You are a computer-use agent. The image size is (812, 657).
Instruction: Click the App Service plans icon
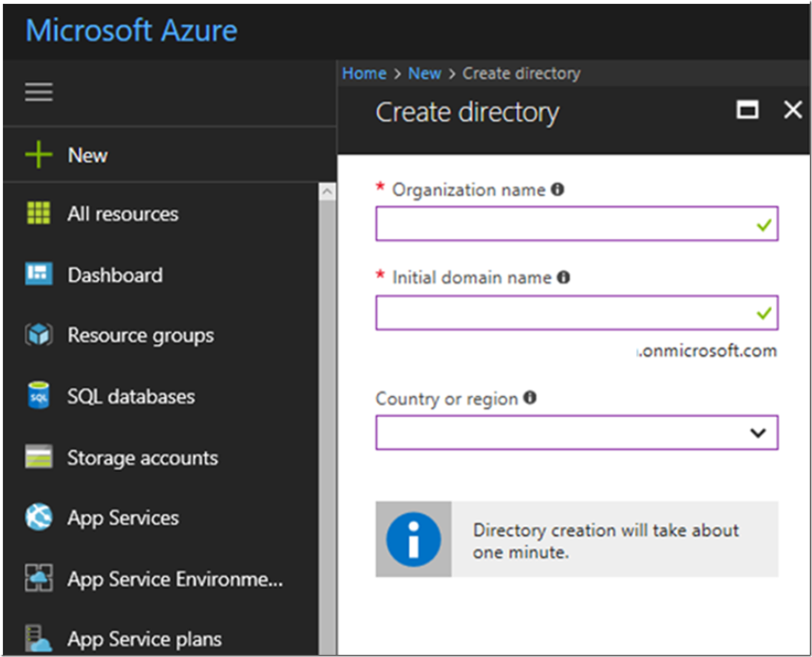click(39, 638)
